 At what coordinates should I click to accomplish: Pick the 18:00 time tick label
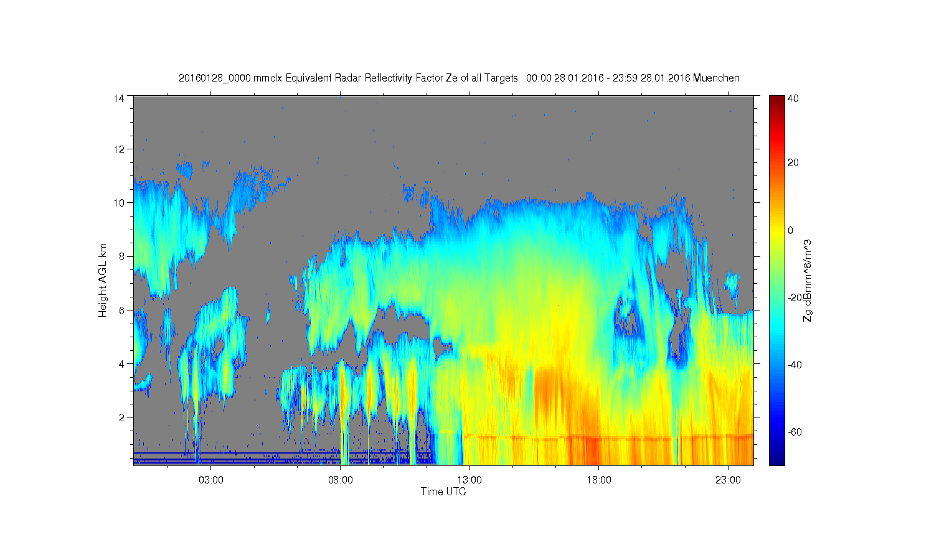click(x=599, y=480)
